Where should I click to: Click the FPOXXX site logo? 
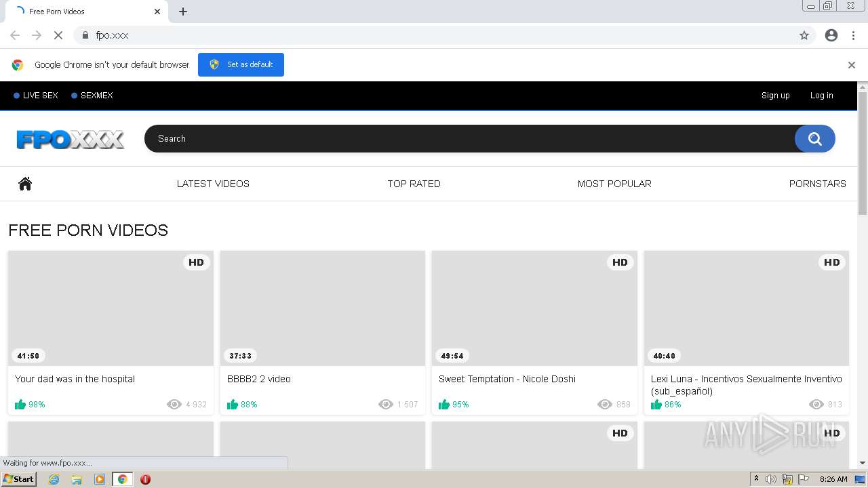71,140
